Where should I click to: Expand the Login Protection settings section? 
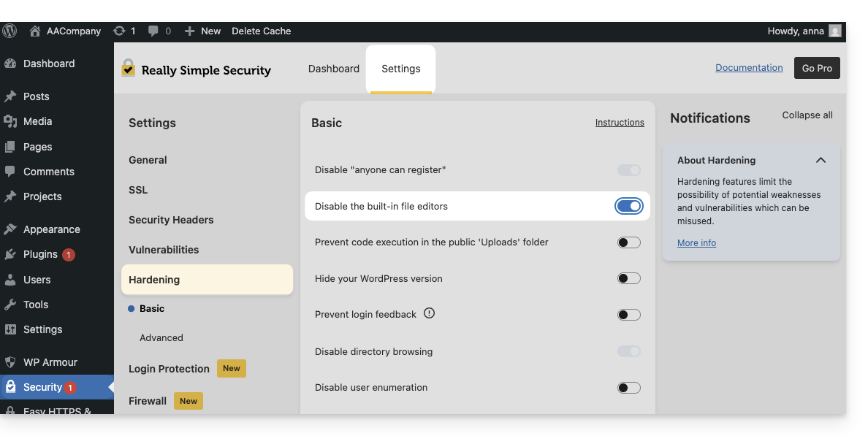(x=169, y=369)
